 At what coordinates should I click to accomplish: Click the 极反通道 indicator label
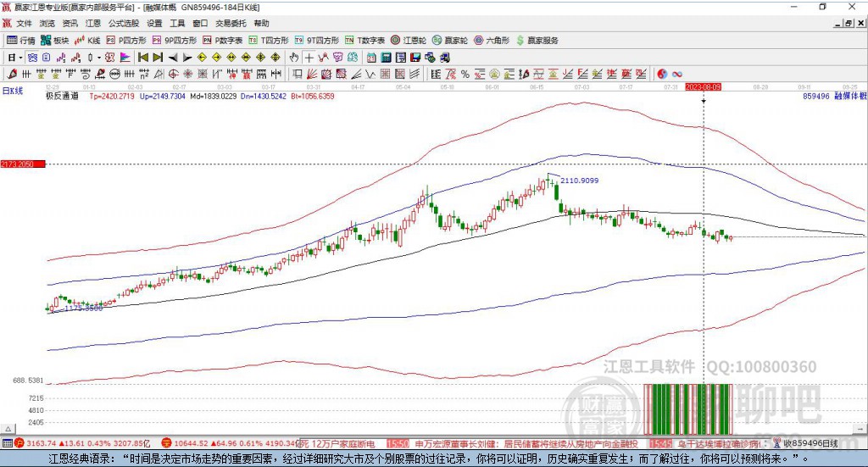click(62, 96)
